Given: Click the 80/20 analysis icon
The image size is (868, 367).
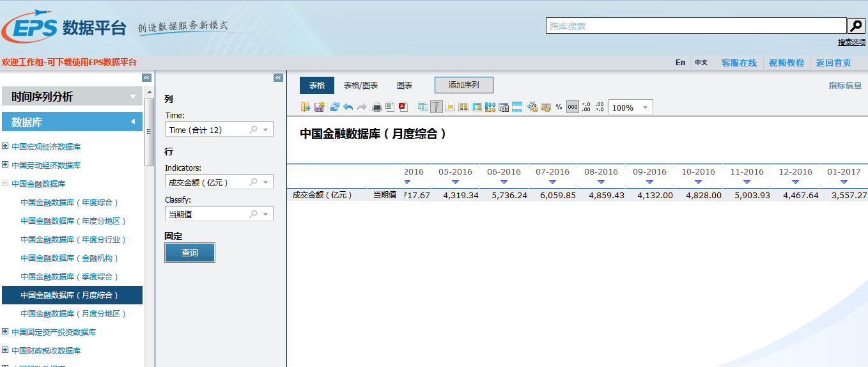Looking at the screenshot, I should click(x=490, y=107).
